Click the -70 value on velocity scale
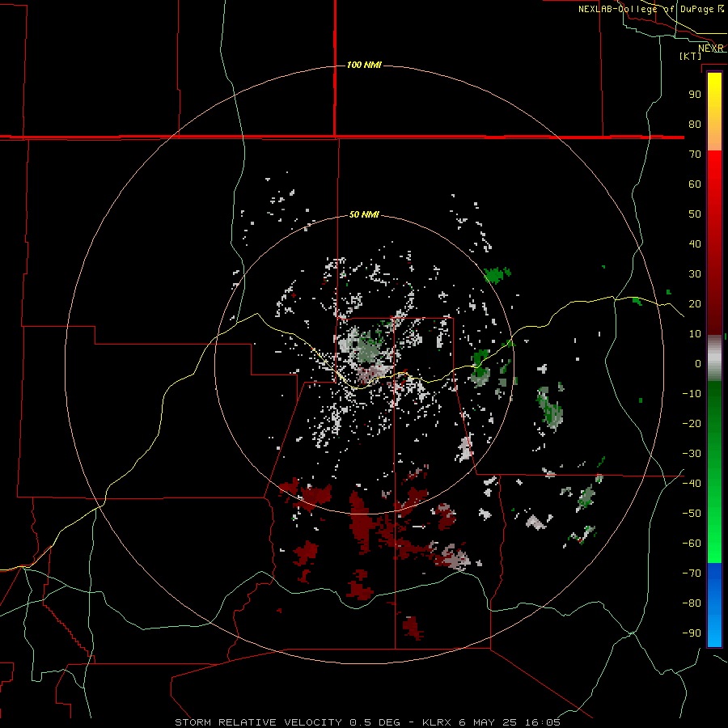Screen dimensions: 728x728 click(x=692, y=574)
